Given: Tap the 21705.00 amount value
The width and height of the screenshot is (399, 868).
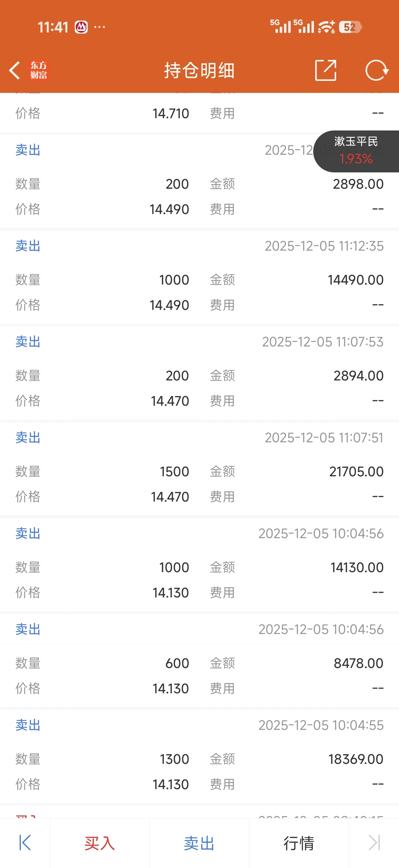Looking at the screenshot, I should click(356, 471).
